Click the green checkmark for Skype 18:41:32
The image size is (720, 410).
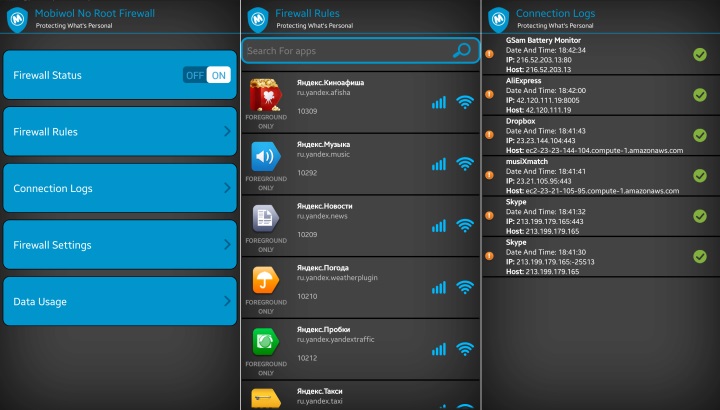700,216
